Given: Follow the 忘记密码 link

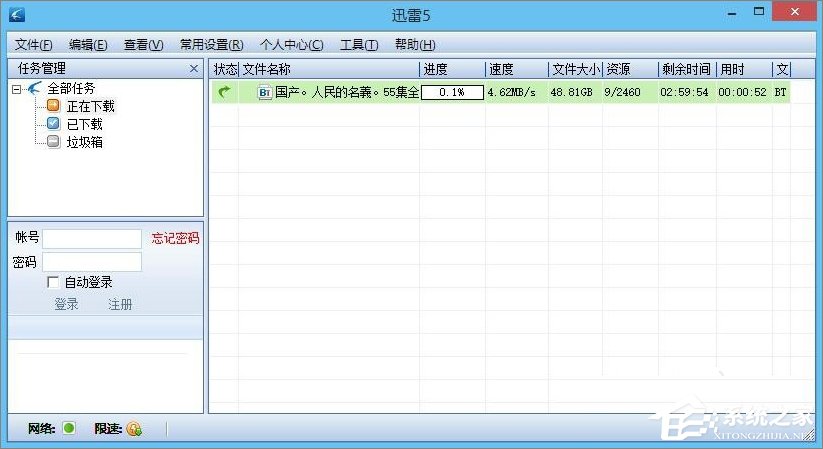Looking at the screenshot, I should pos(175,238).
